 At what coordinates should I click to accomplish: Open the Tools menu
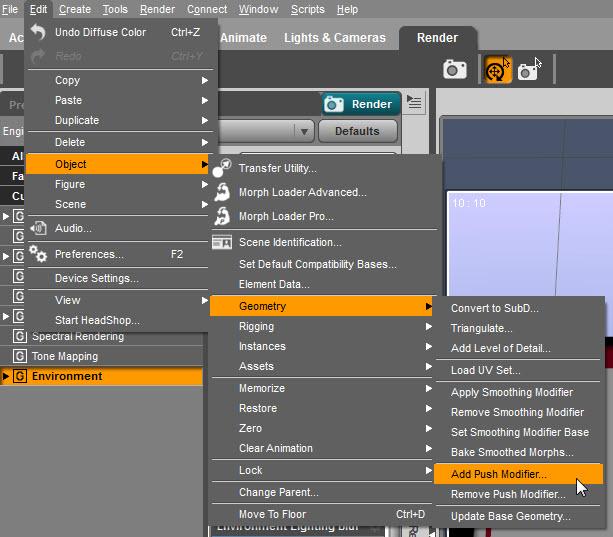(x=115, y=9)
